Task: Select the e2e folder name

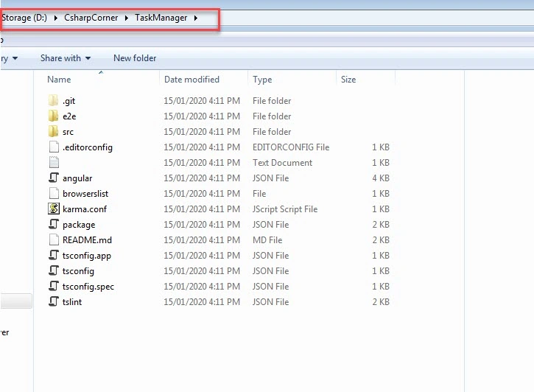Action: point(69,116)
